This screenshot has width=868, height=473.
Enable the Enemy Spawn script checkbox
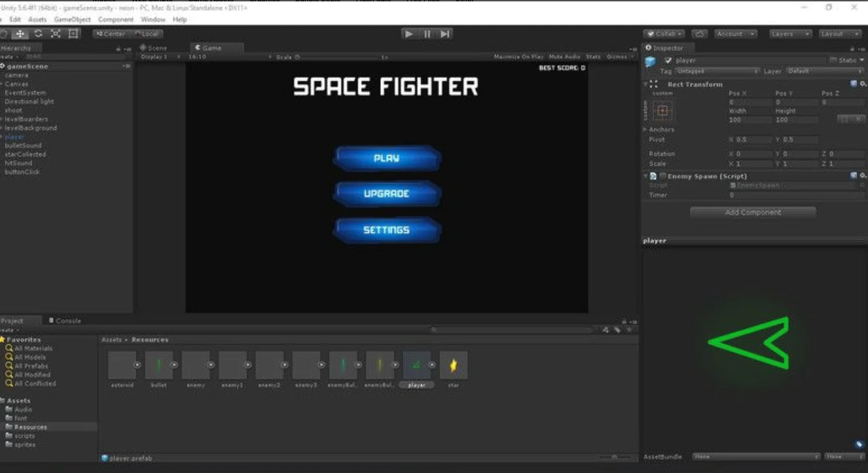click(663, 176)
